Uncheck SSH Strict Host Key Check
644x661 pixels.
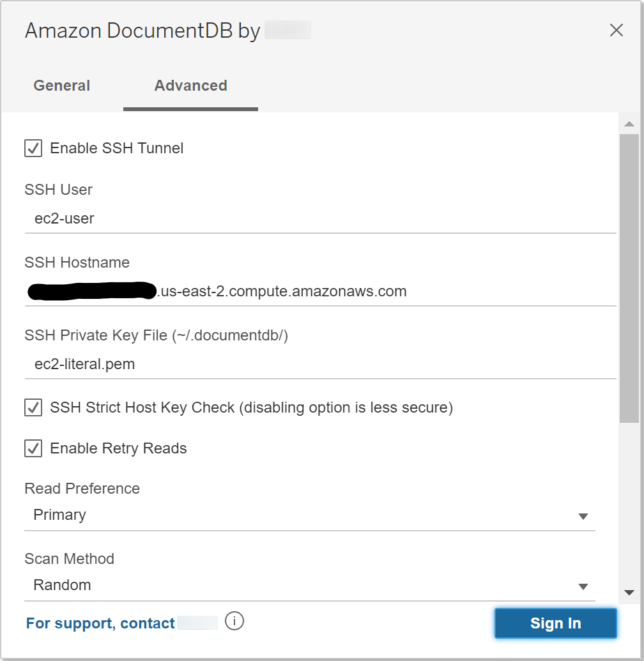(x=33, y=407)
